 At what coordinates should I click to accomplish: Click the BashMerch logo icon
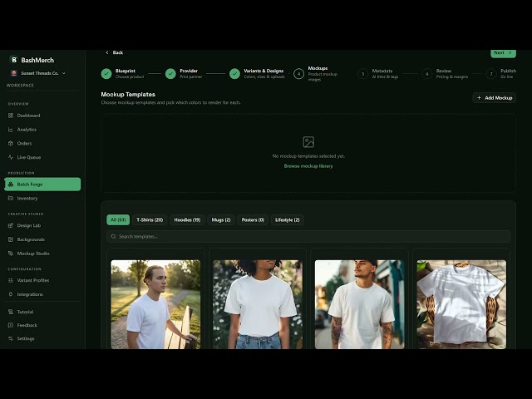point(14,60)
